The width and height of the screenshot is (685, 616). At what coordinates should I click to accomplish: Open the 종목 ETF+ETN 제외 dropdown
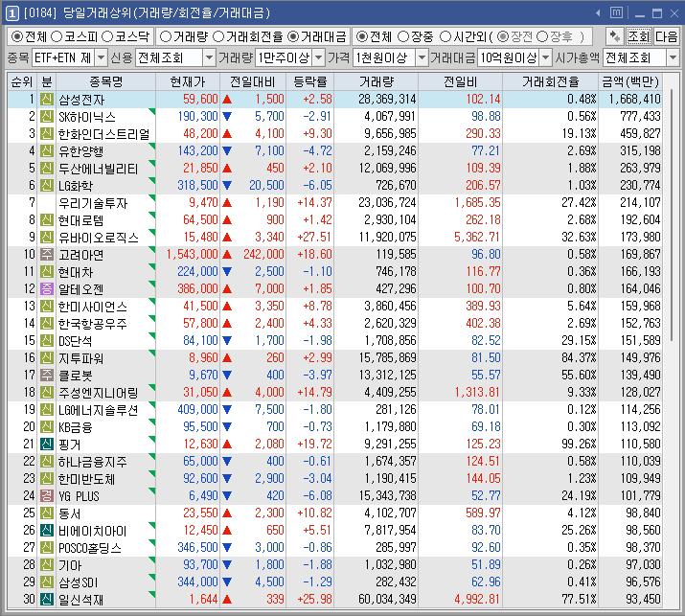click(101, 57)
